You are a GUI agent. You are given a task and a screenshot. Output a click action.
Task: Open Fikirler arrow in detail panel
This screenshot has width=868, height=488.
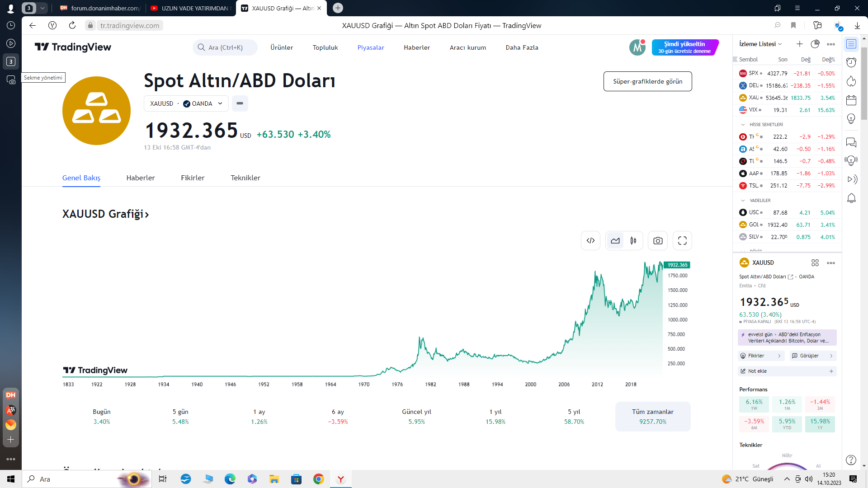pos(779,356)
